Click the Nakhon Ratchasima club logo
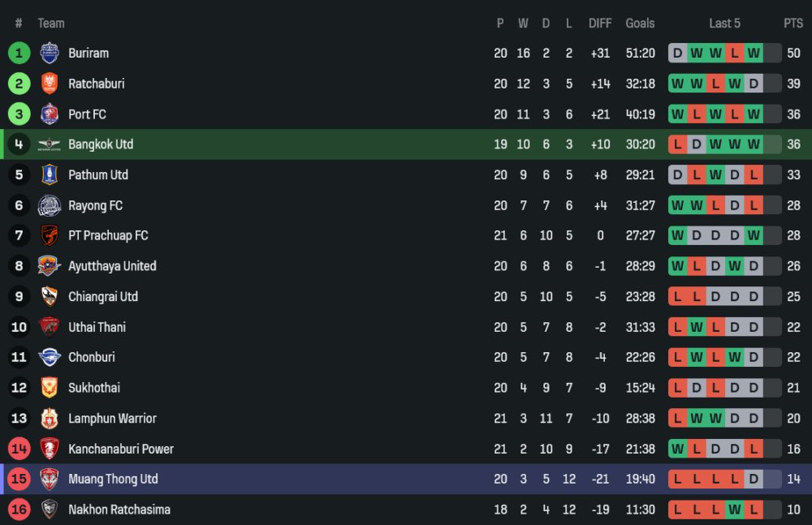Viewport: 812px width, 525px height. pos(50,510)
